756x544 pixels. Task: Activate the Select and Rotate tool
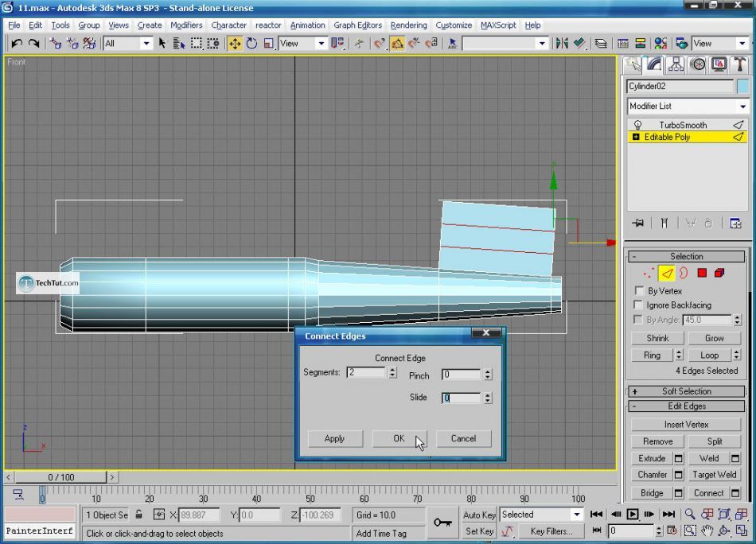tap(251, 44)
